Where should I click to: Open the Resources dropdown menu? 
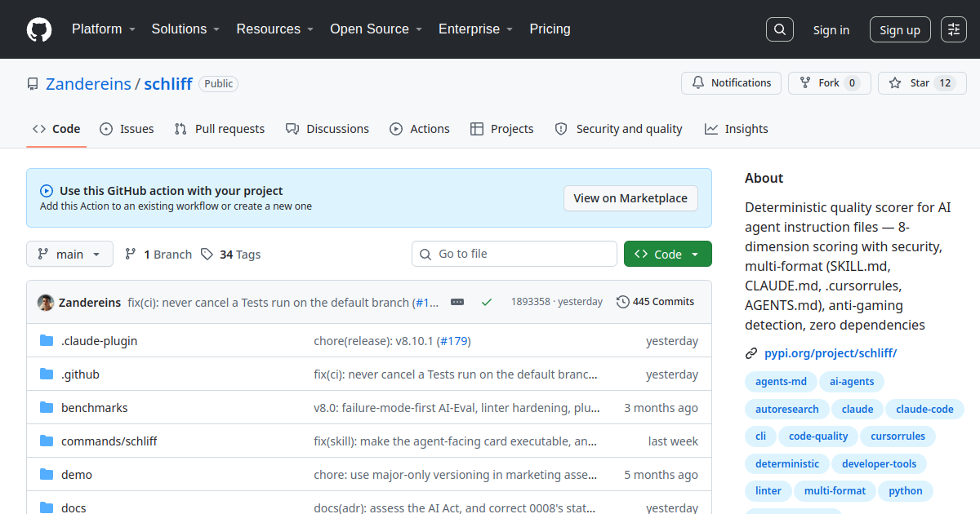[275, 29]
